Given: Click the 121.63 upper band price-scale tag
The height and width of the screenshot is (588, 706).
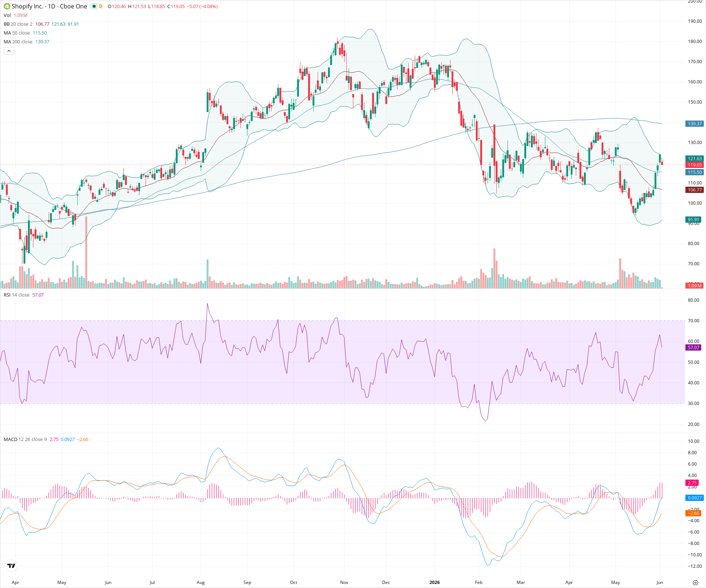Looking at the screenshot, I should (x=695, y=159).
